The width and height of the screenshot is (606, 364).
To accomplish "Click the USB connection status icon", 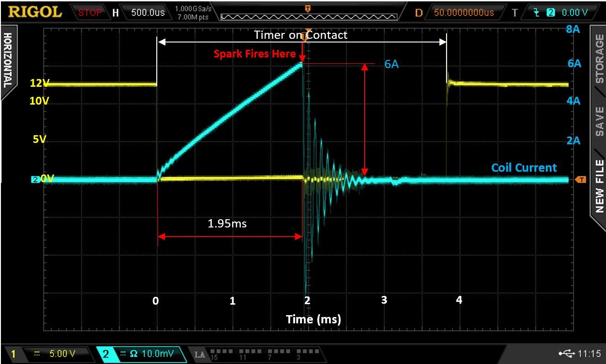I will click(566, 353).
